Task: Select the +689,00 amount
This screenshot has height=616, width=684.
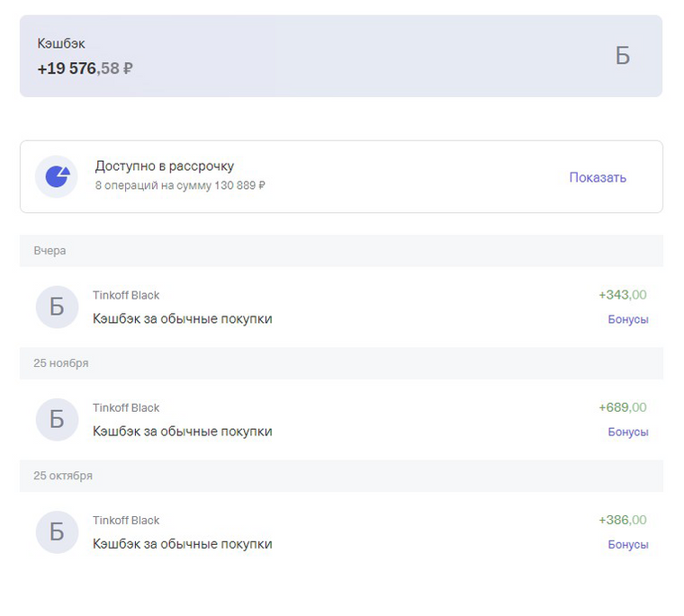Action: click(x=622, y=407)
